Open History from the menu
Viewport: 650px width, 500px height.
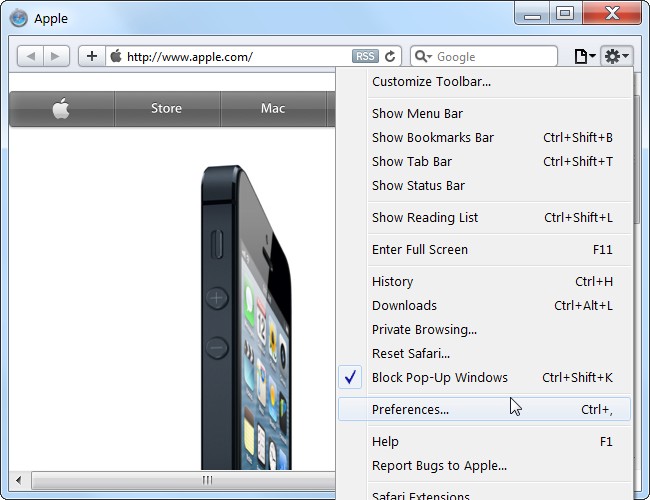[484, 282]
